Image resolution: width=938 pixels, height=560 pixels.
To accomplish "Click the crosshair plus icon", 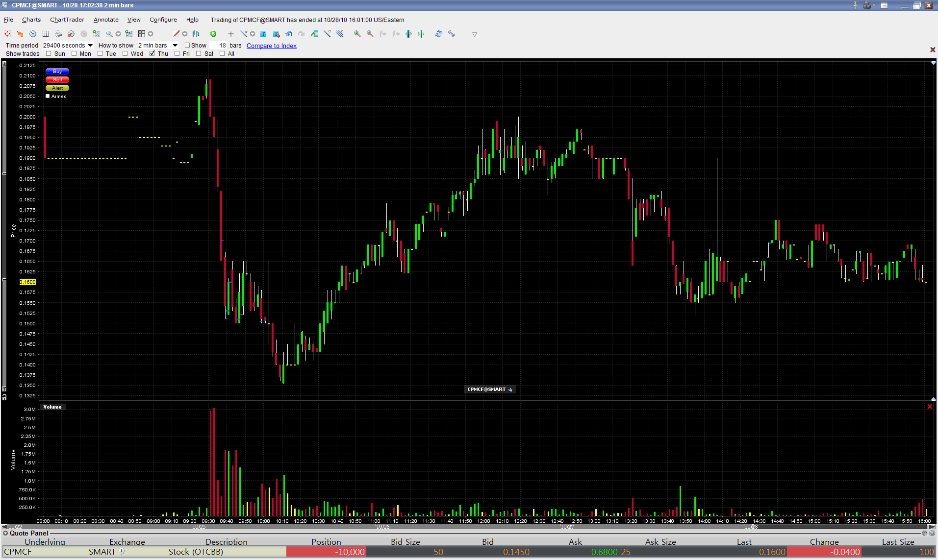I will tap(230, 34).
